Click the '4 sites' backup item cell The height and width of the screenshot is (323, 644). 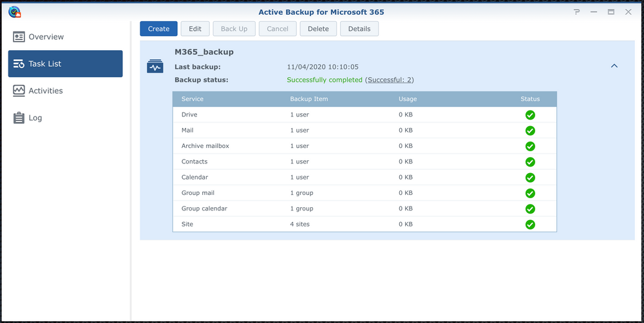coord(300,225)
